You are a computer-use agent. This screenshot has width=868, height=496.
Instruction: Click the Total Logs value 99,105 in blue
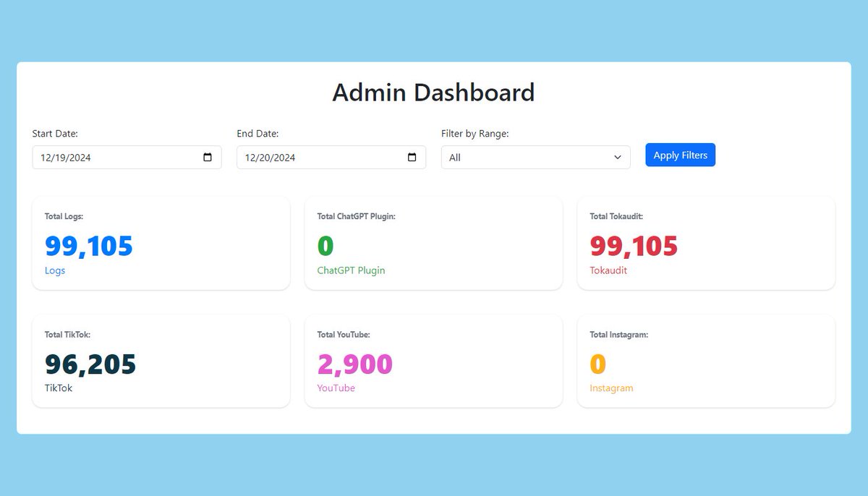tap(89, 246)
